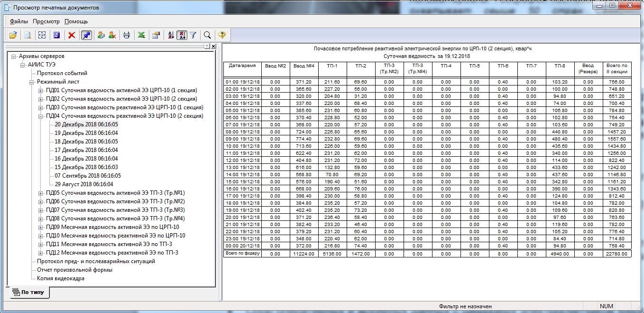The image size is (644, 313).
Task: Click the user with key icon
Action: tap(101, 35)
